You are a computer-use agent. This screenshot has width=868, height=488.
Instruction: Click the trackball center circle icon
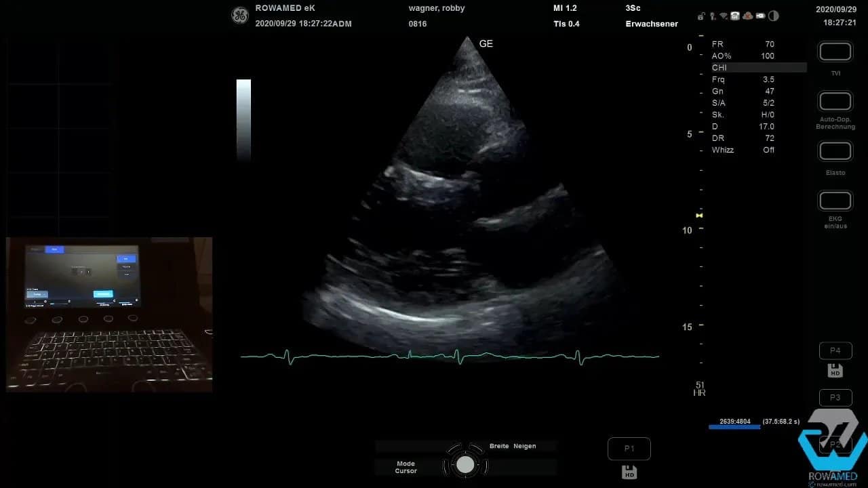(x=465, y=464)
